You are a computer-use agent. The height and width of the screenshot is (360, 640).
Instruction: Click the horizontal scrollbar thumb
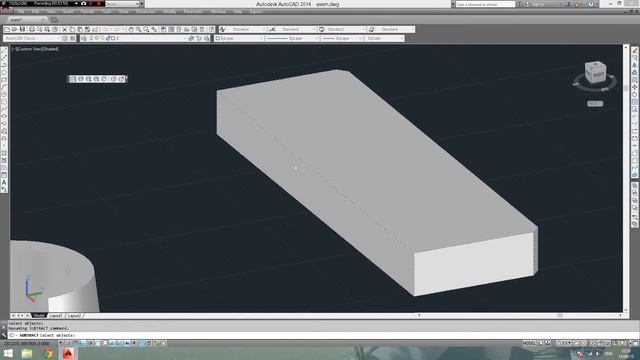point(560,316)
